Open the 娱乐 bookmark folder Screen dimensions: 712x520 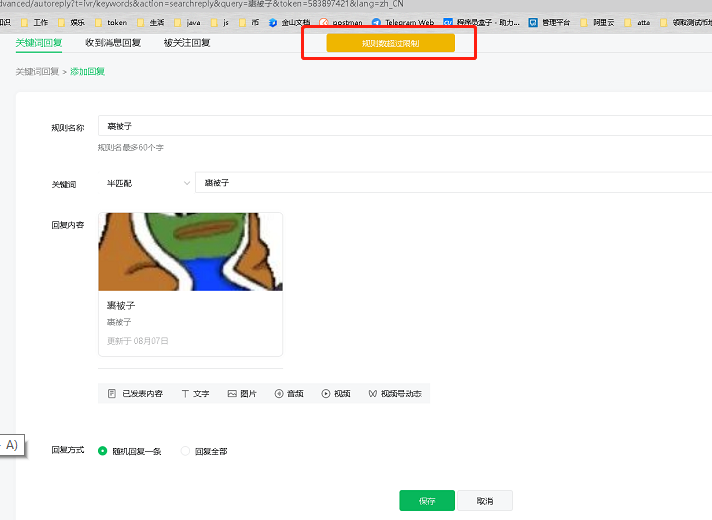pyautogui.click(x=72, y=23)
